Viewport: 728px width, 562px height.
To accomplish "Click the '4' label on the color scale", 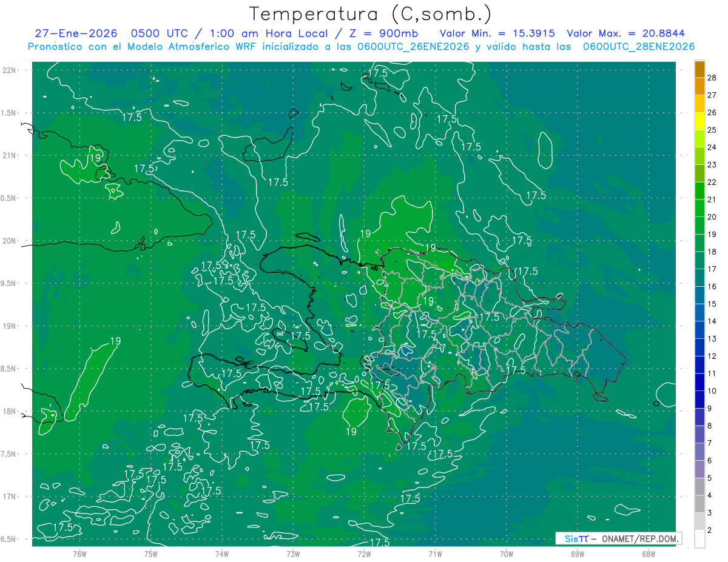I will [x=710, y=496].
